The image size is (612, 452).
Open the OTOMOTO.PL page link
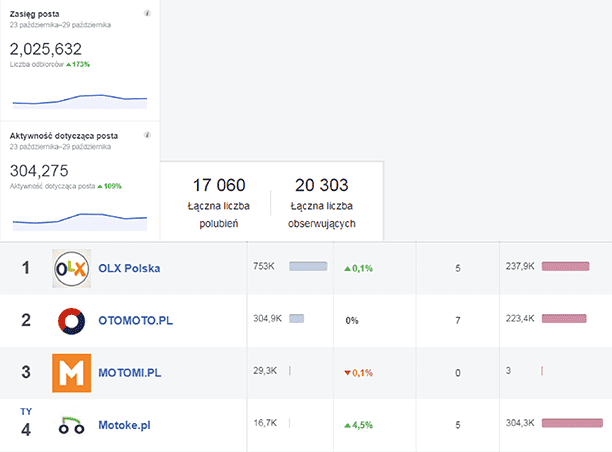(135, 321)
